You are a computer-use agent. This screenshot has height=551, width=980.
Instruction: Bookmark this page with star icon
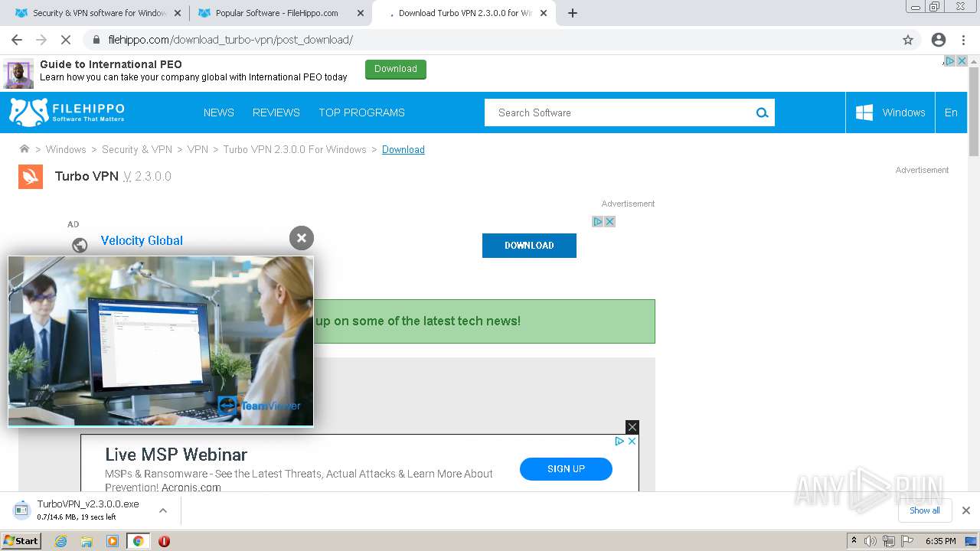tap(908, 40)
